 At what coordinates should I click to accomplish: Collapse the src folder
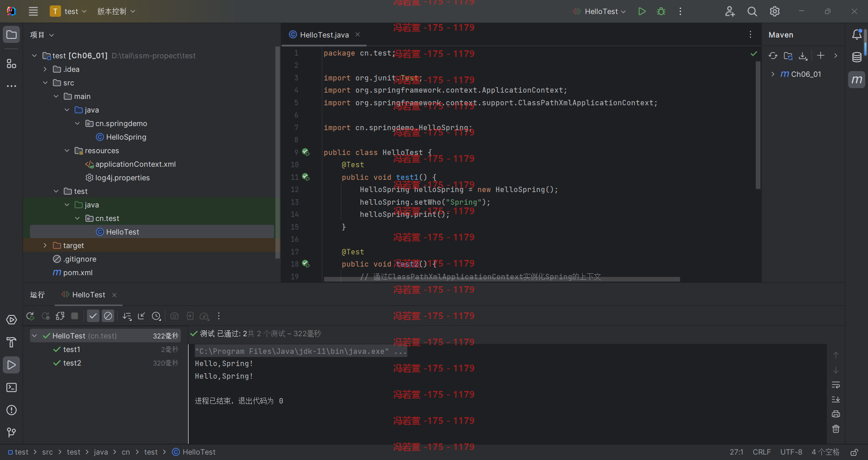tap(45, 83)
